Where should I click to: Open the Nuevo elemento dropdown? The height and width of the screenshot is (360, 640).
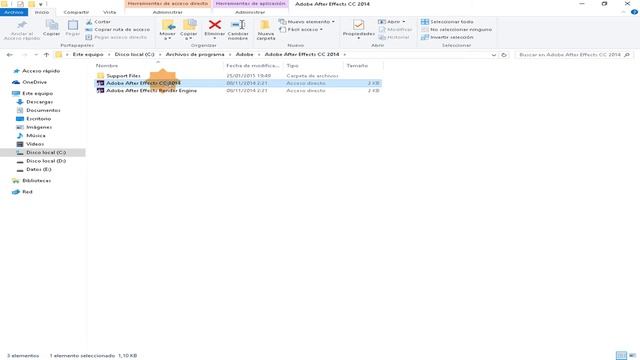(307, 22)
